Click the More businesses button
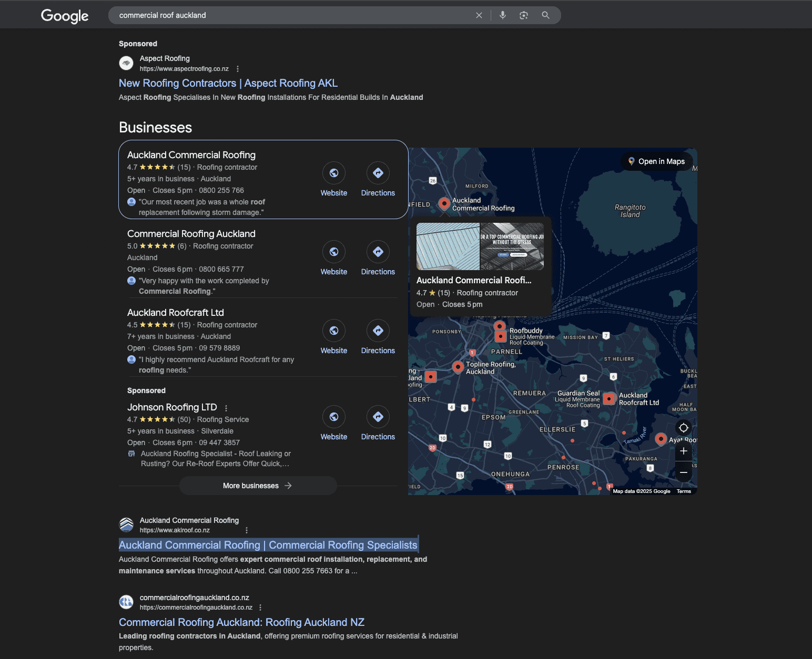The height and width of the screenshot is (659, 812). pyautogui.click(x=258, y=485)
